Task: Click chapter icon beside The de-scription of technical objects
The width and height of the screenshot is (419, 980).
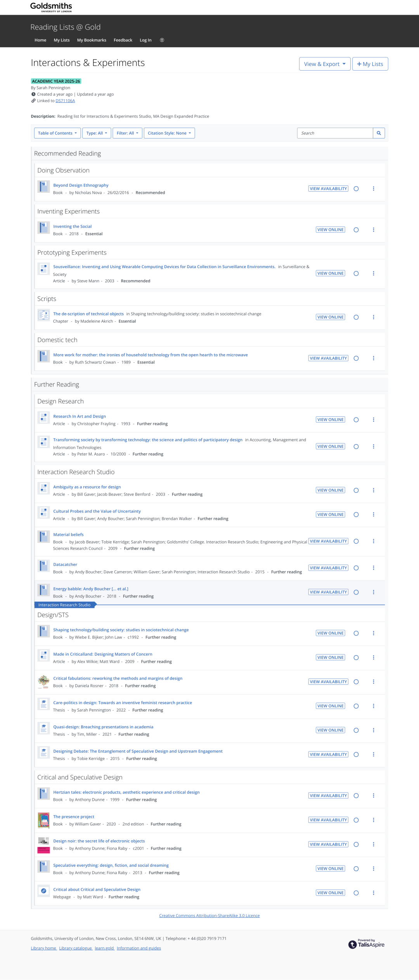Action: point(44,315)
